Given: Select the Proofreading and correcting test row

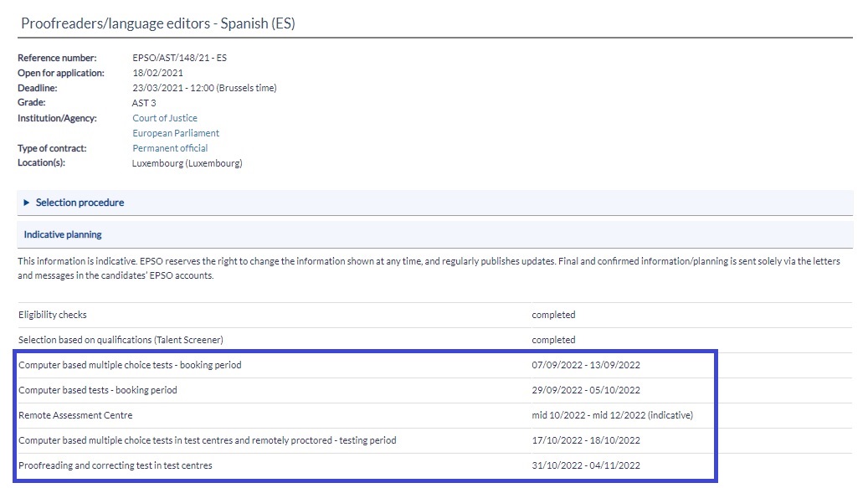Looking at the screenshot, I should click(115, 465).
